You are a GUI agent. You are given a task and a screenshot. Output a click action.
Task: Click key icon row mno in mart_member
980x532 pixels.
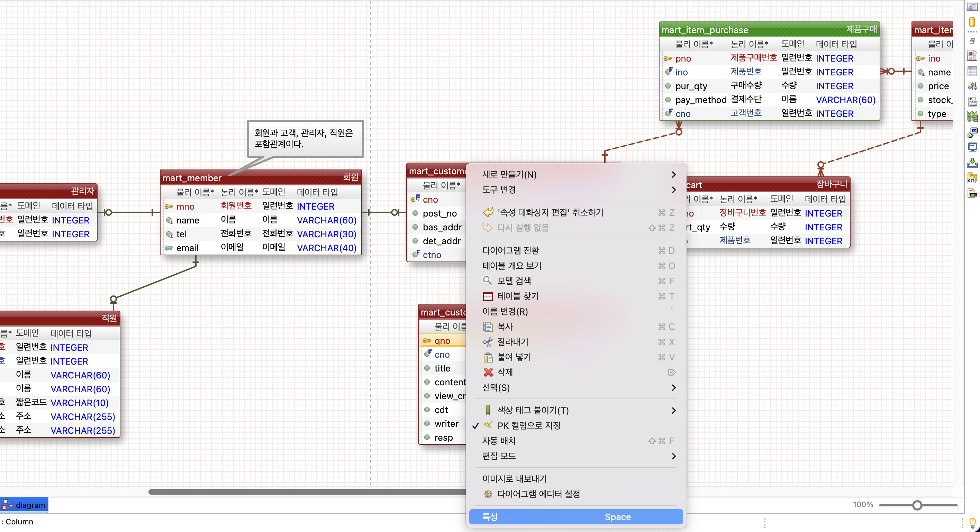(x=261, y=207)
